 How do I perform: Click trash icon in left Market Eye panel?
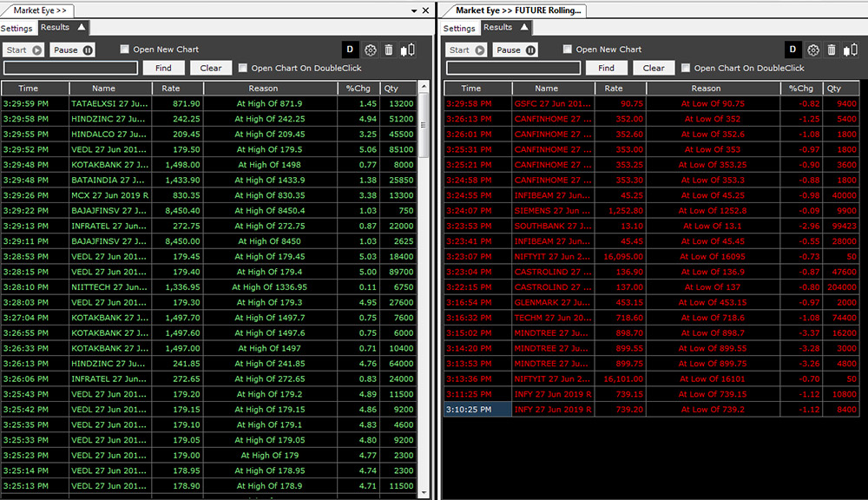click(389, 50)
